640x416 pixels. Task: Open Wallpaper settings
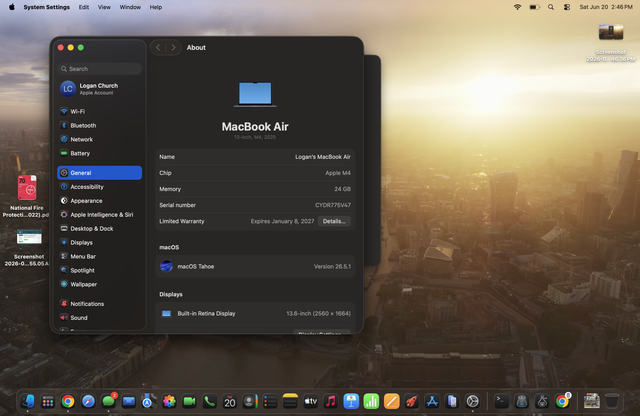[100, 284]
